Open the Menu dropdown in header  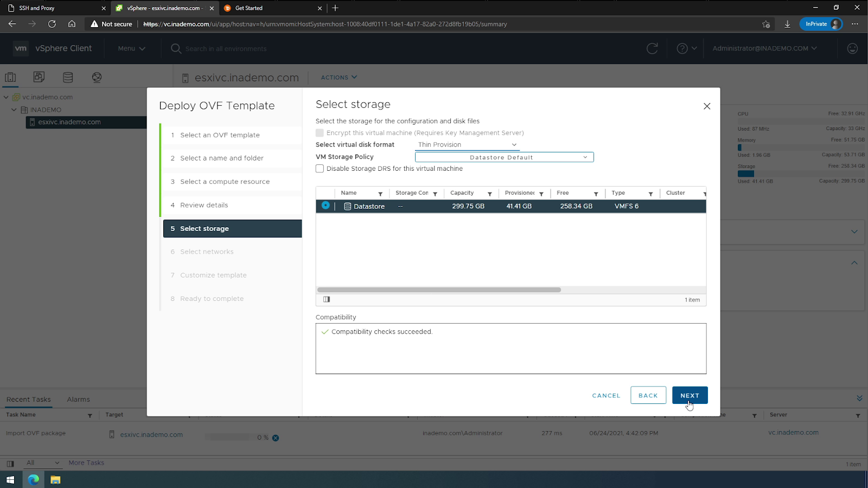[x=131, y=48]
